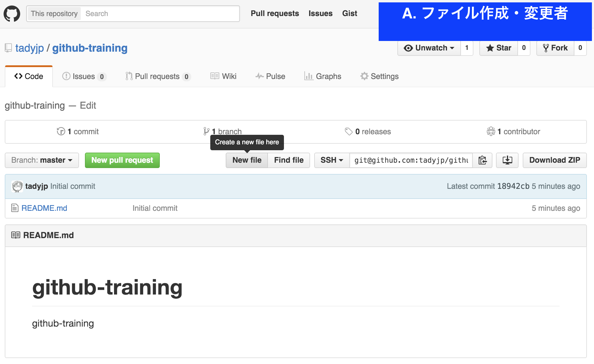Switch to the Code tab
Viewport: 594px width, 364px height.
click(x=29, y=76)
